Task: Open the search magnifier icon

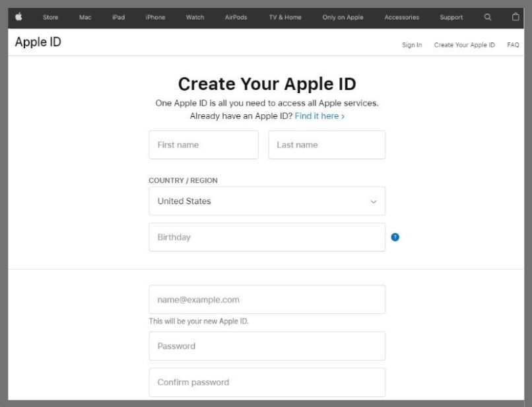Action: pos(488,17)
